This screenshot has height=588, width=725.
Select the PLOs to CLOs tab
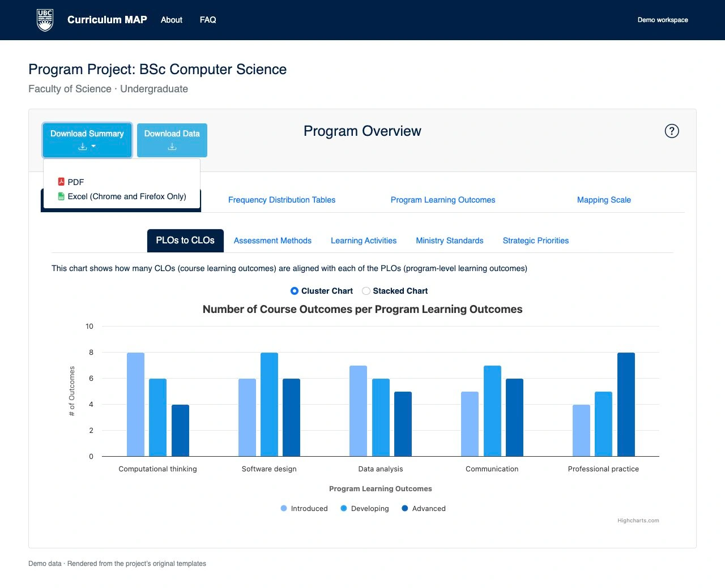coord(185,241)
